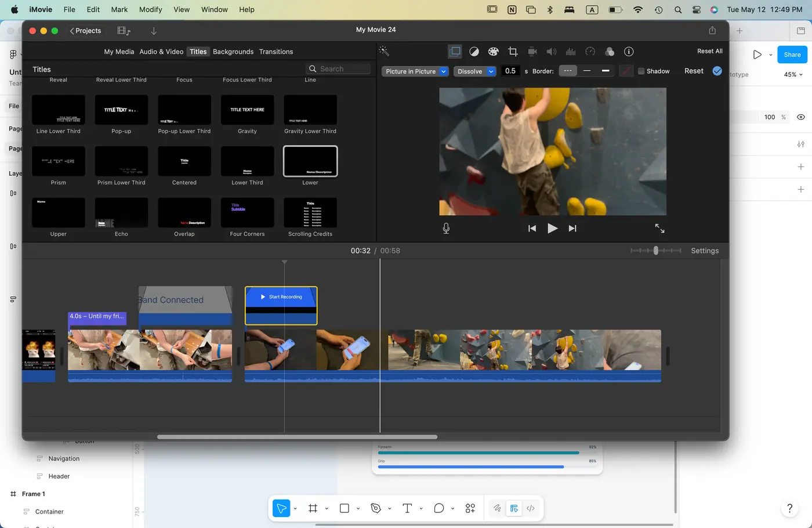Viewport: 812px width, 528px height.
Task: Open the Mark menu
Action: pyautogui.click(x=119, y=9)
